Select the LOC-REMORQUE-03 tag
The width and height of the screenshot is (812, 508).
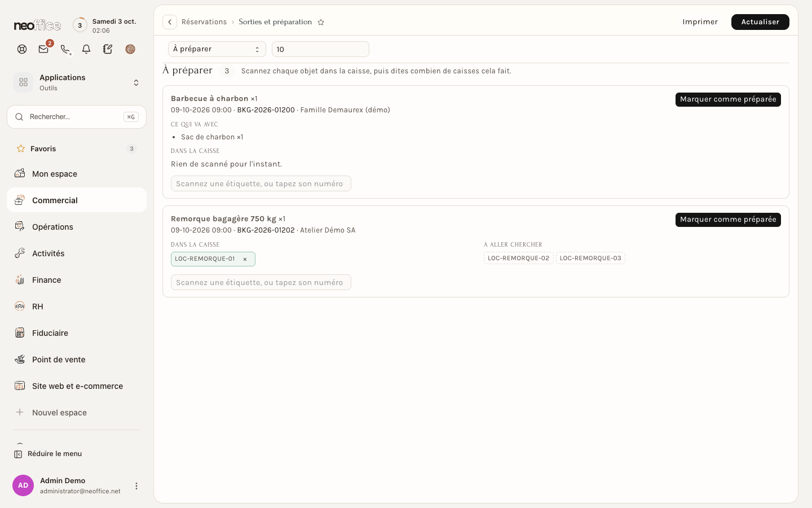(x=590, y=258)
